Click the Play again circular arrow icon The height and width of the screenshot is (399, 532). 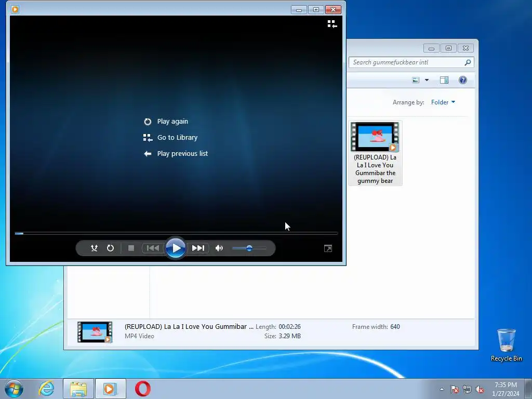(148, 122)
